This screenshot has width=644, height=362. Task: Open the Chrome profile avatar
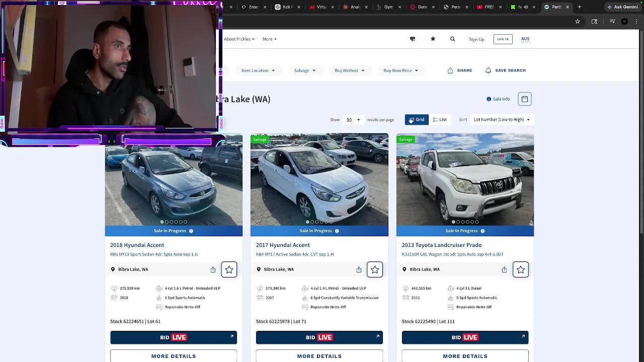(x=624, y=21)
